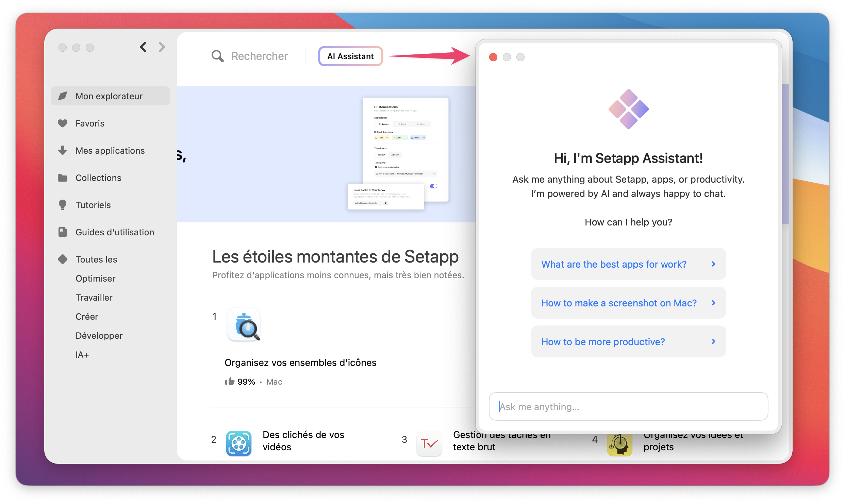Click chevron on be more productive suggestion
Screen dimensions: 845x504
point(713,342)
